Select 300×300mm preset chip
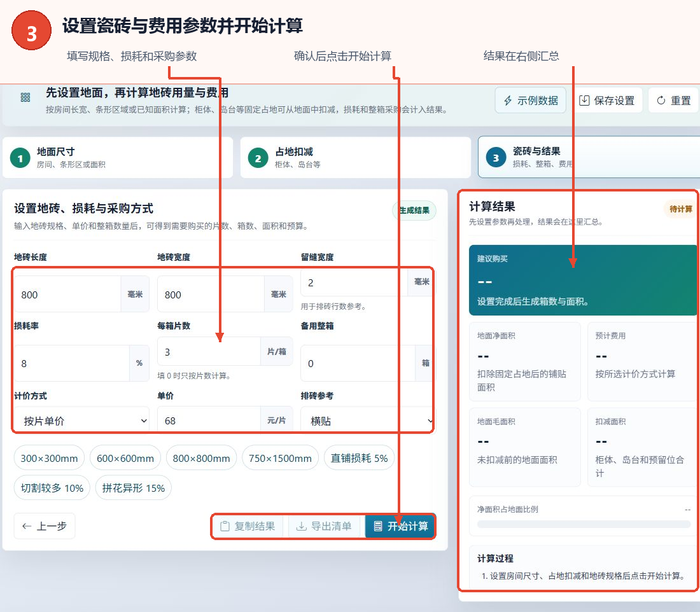The image size is (700, 612). tap(49, 458)
